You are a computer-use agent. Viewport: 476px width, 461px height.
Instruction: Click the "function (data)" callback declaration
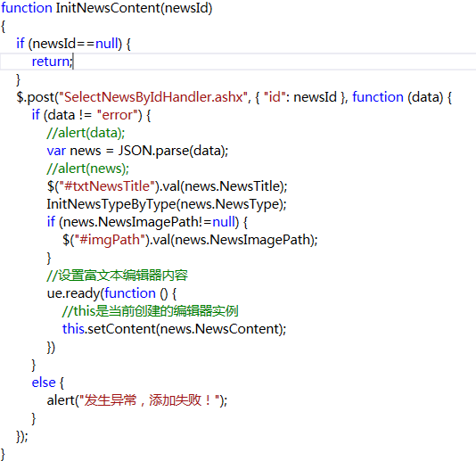tap(398, 97)
